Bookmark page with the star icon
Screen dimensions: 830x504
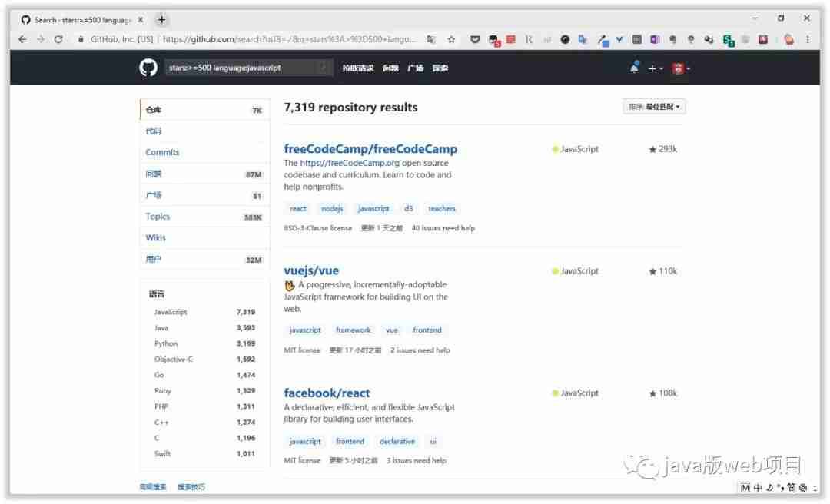(451, 39)
